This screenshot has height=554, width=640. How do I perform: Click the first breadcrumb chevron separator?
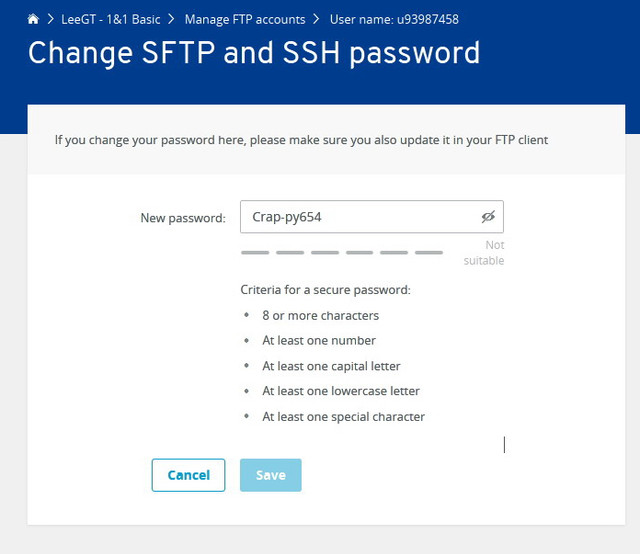(51, 19)
